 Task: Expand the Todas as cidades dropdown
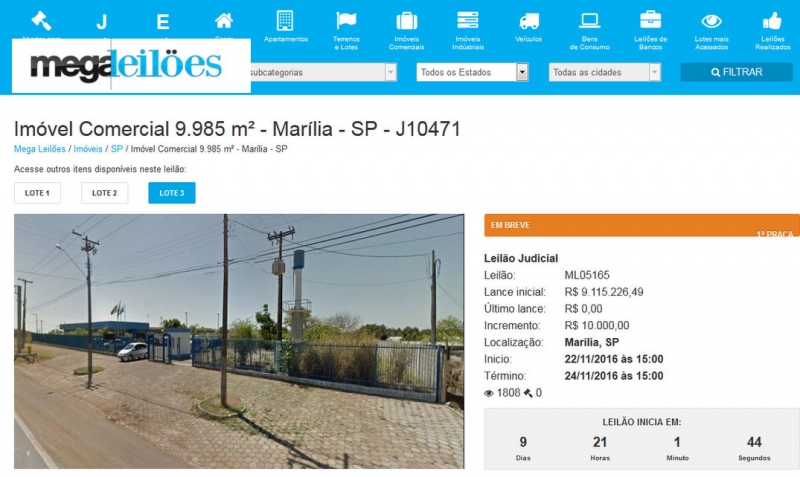coord(605,72)
